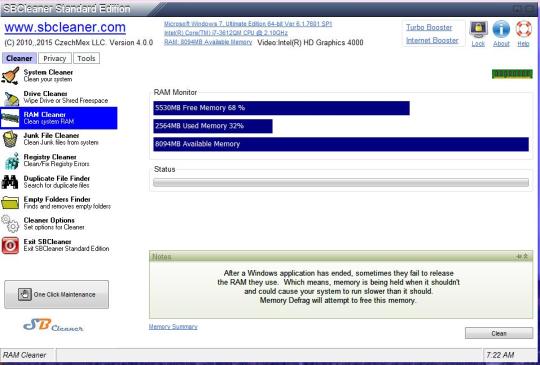The image size is (540, 365).
Task: Click the 7:22 AM clock in status bar
Action: click(500, 355)
